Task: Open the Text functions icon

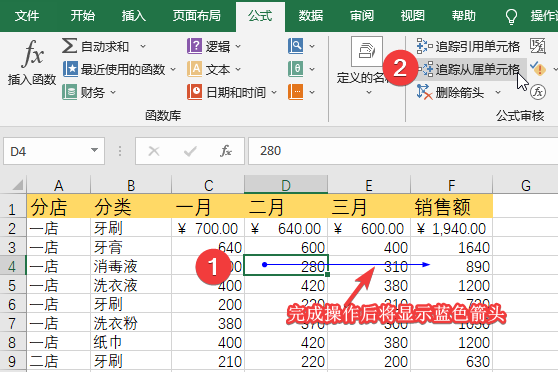Action: click(194, 69)
